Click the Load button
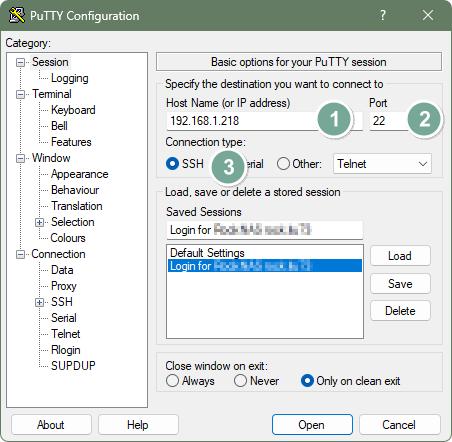Viewport: 452px width, 442px height. point(400,256)
